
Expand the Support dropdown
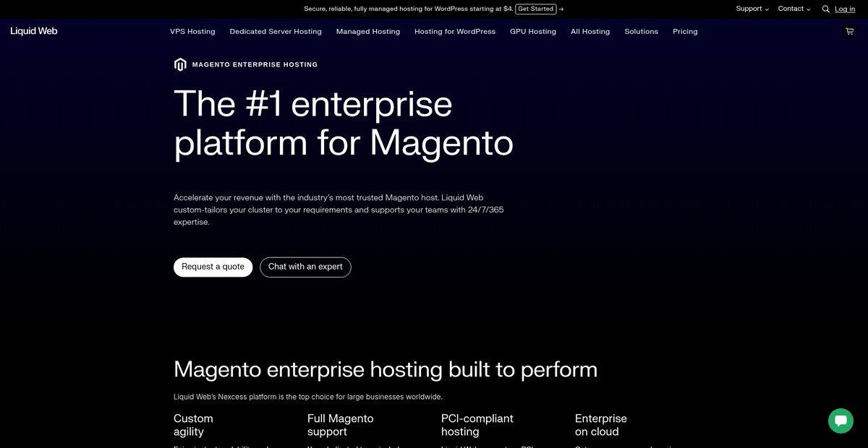coord(752,9)
